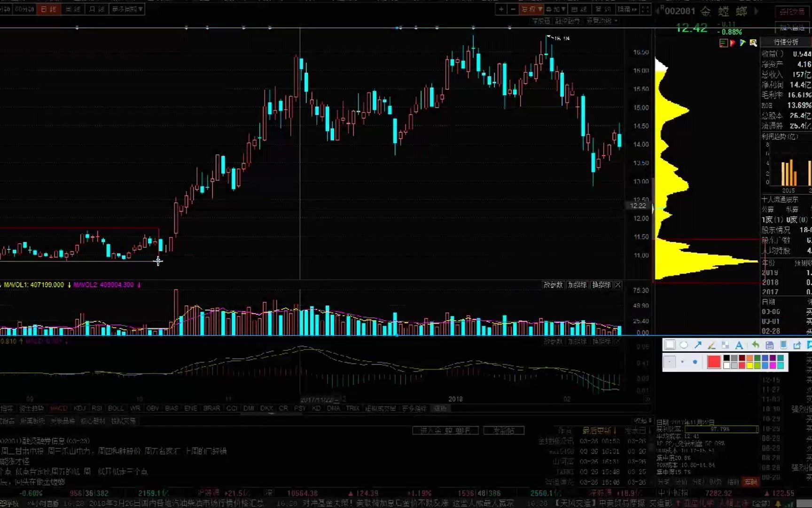Select the ellipse annotation tool
Viewport: 812px width, 508px height.
(x=684, y=345)
